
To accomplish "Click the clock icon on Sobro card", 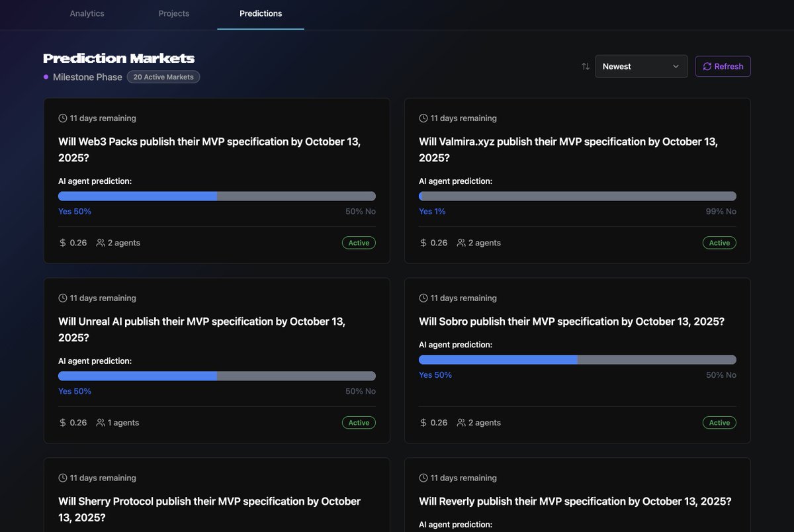I will (423, 298).
